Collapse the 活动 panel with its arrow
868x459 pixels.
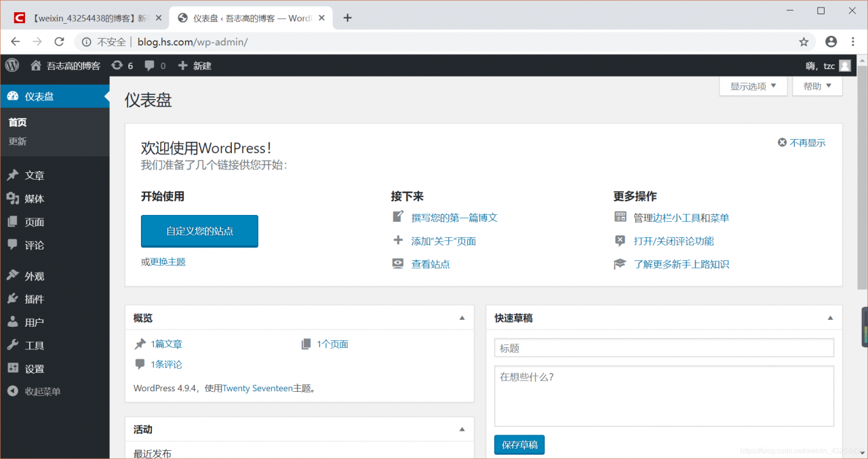(x=462, y=429)
